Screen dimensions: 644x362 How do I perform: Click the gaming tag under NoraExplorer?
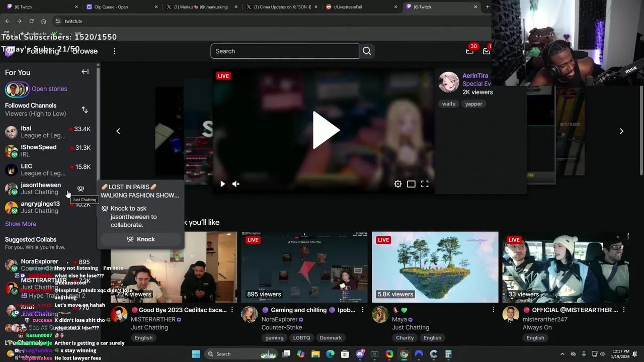[274, 338]
